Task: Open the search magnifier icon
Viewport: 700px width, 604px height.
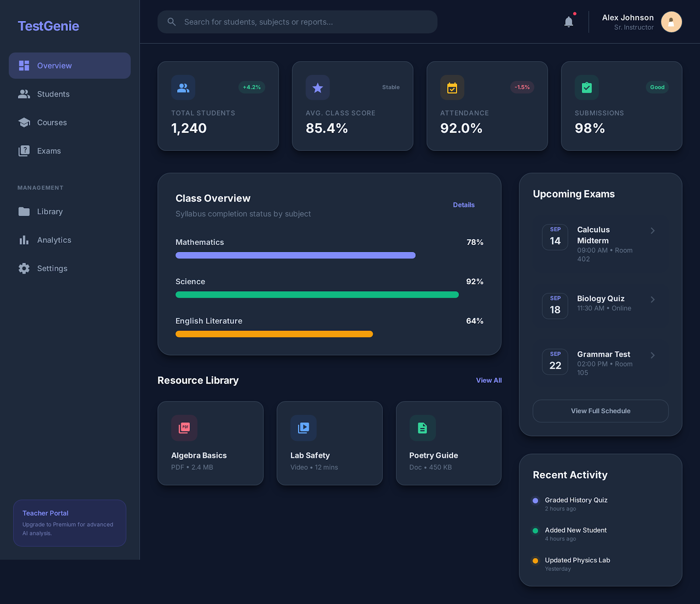Action: [x=171, y=21]
